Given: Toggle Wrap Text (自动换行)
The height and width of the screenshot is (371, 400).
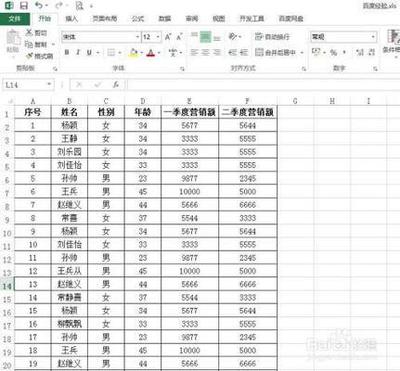Looking at the screenshot, I should (x=272, y=36).
